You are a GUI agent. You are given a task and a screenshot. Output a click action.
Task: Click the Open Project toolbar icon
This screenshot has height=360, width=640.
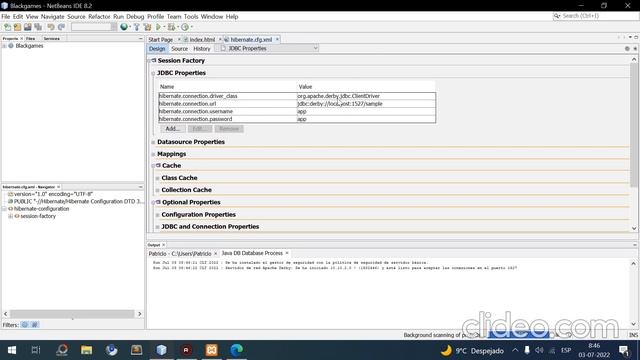coord(27,27)
